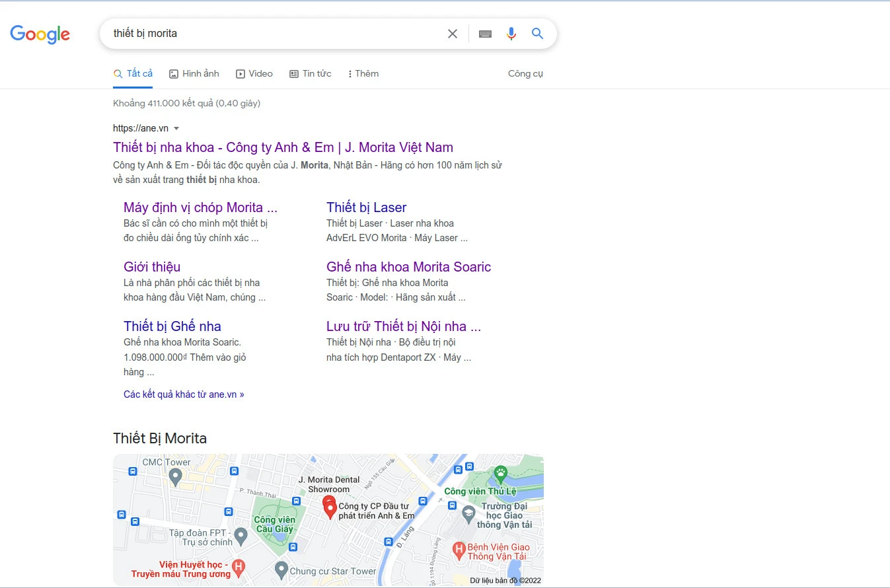Clear the search box text
890x588 pixels.
pyautogui.click(x=453, y=34)
